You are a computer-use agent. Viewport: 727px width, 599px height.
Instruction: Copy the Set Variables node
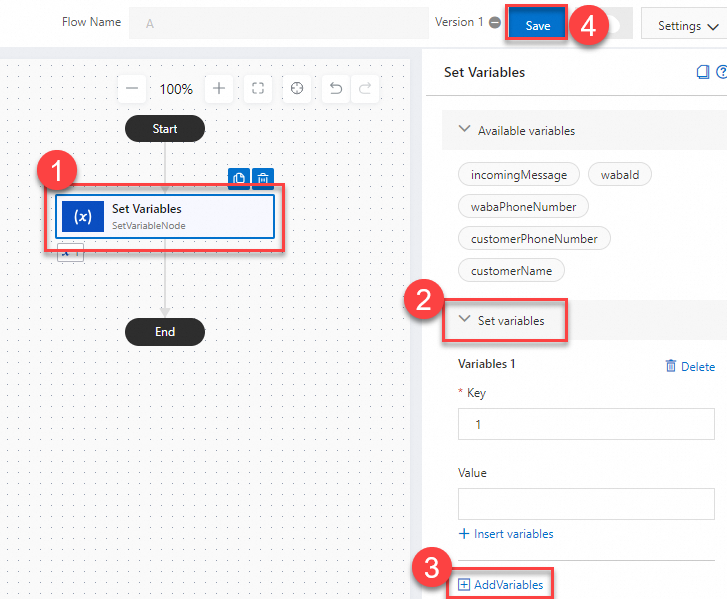pyautogui.click(x=239, y=178)
